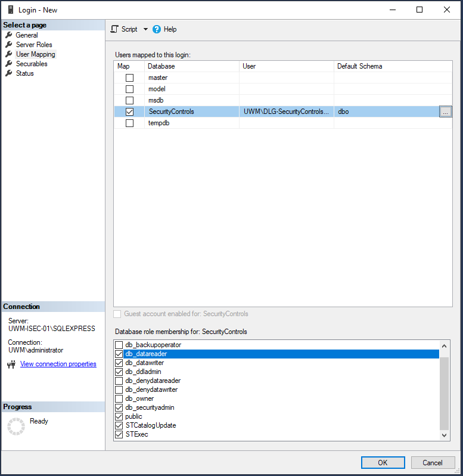Screen dimensions: 463x476
Task: Click the wrench icon beside Status
Action: coord(9,73)
